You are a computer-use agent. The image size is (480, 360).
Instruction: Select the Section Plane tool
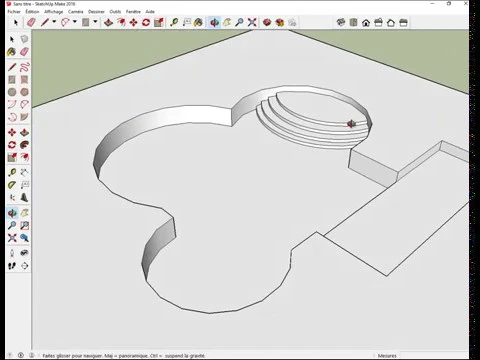click(24, 266)
